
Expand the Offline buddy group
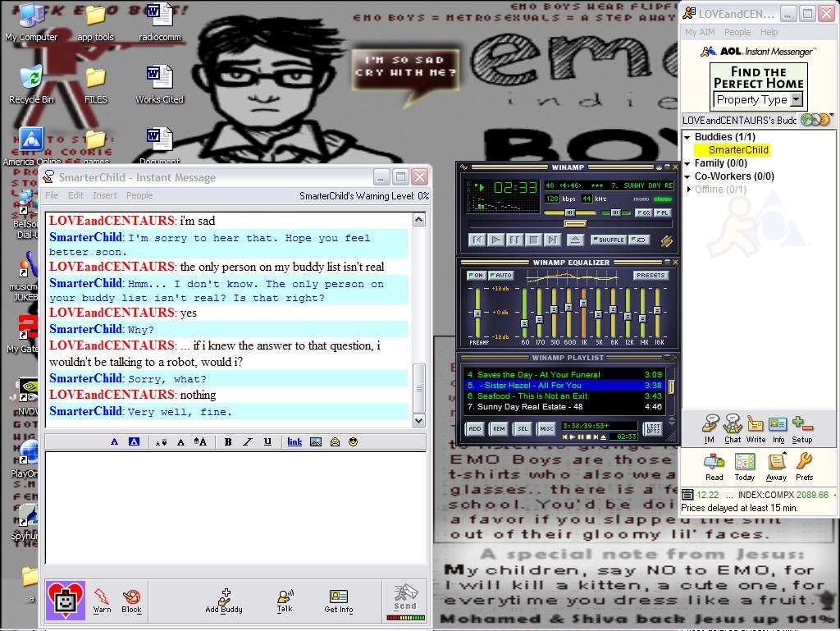689,190
